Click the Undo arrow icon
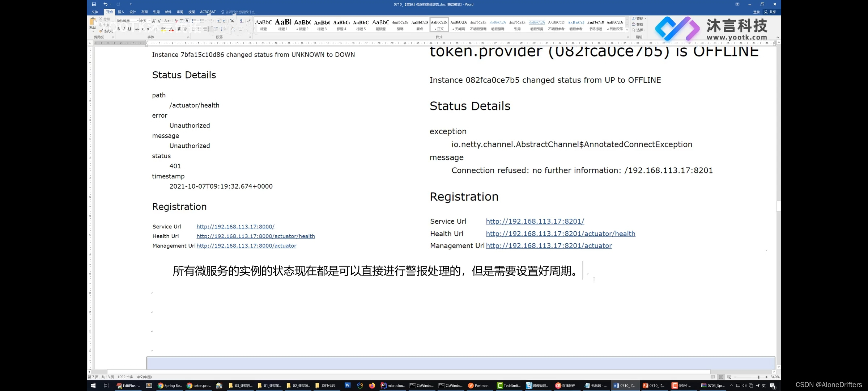The image size is (868, 391). pyautogui.click(x=105, y=4)
